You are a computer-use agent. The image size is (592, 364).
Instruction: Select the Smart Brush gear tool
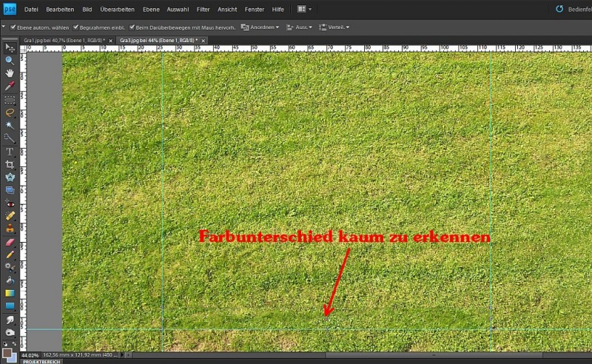coord(10,267)
